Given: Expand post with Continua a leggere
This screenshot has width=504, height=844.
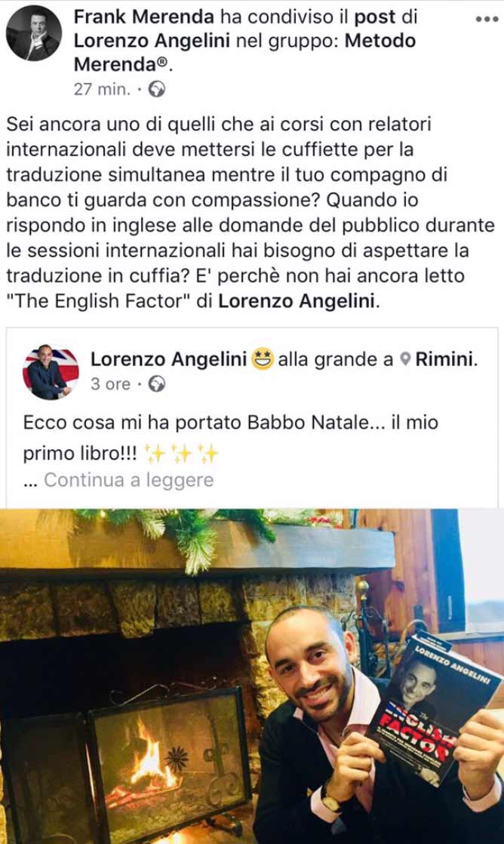Looking at the screenshot, I should click(x=128, y=479).
